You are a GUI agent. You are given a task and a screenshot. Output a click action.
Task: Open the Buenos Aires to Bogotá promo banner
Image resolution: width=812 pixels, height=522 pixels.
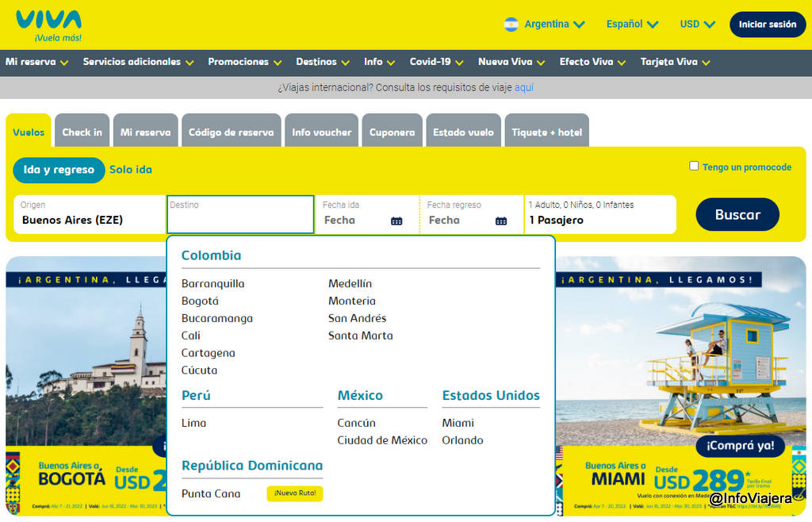pos(86,386)
